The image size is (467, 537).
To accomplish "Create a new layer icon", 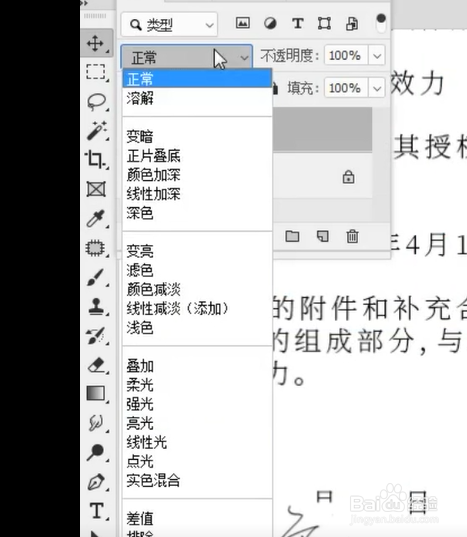I will pyautogui.click(x=323, y=236).
